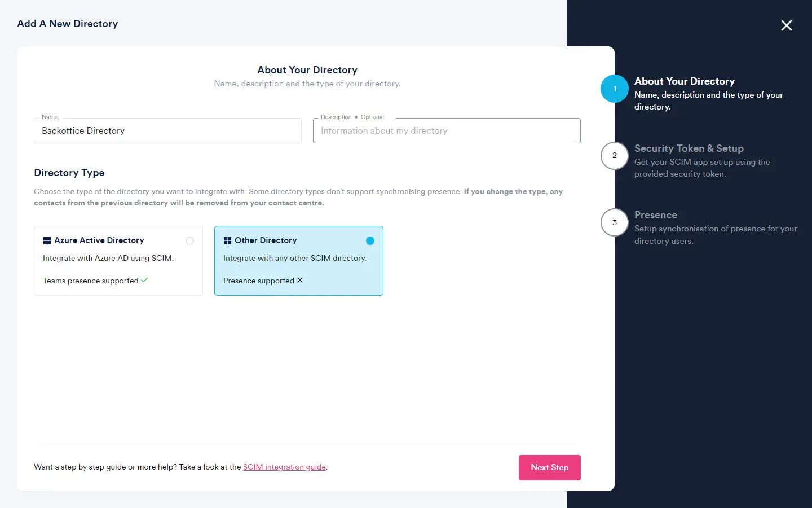Select About Your Directory in the sidebar

pos(685,81)
